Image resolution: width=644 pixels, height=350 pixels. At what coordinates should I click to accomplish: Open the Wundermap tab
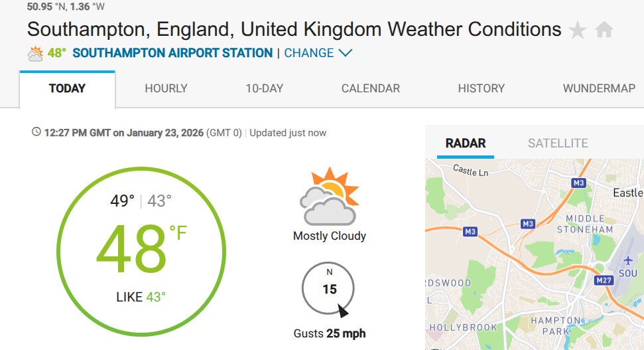[x=599, y=88]
